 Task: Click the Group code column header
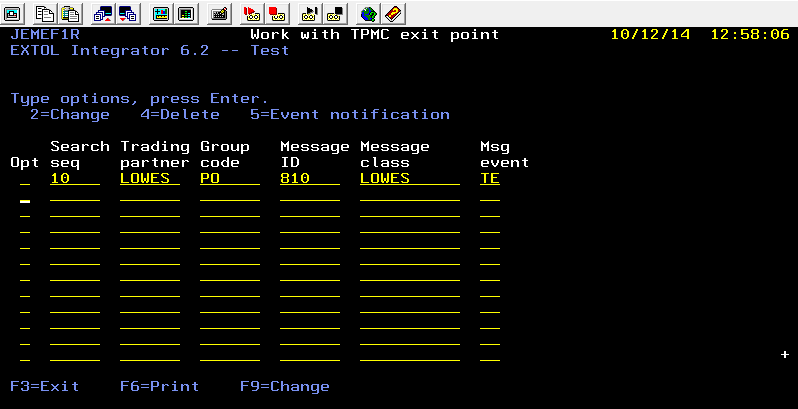point(224,155)
